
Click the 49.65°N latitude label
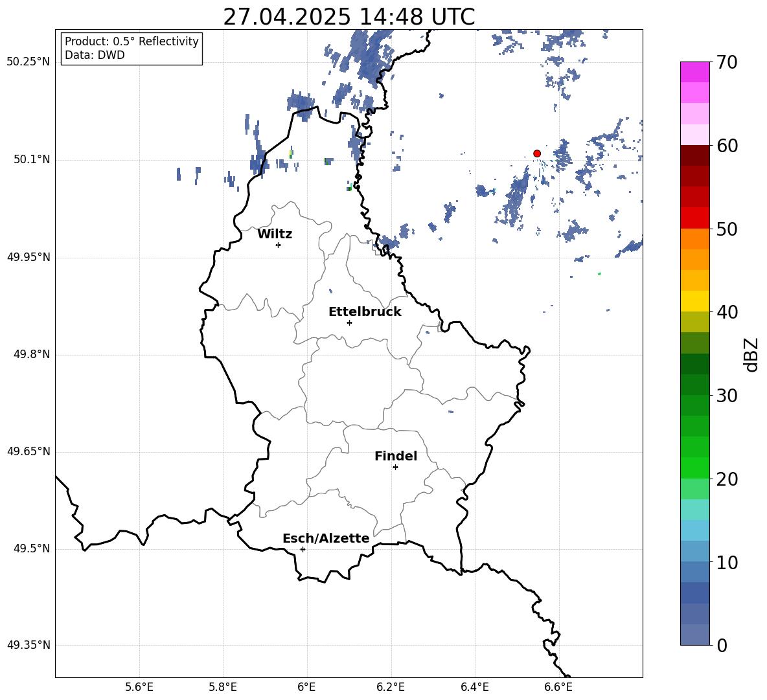point(29,451)
